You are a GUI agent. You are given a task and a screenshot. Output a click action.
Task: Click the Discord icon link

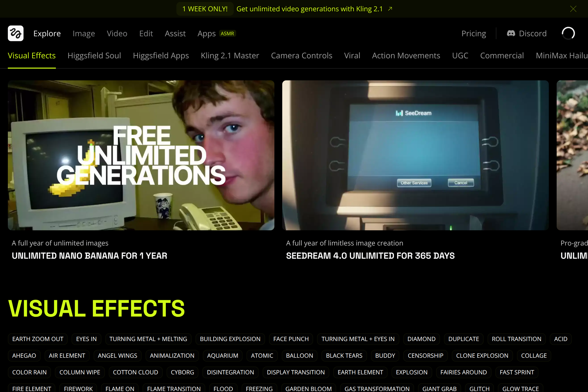point(511,33)
